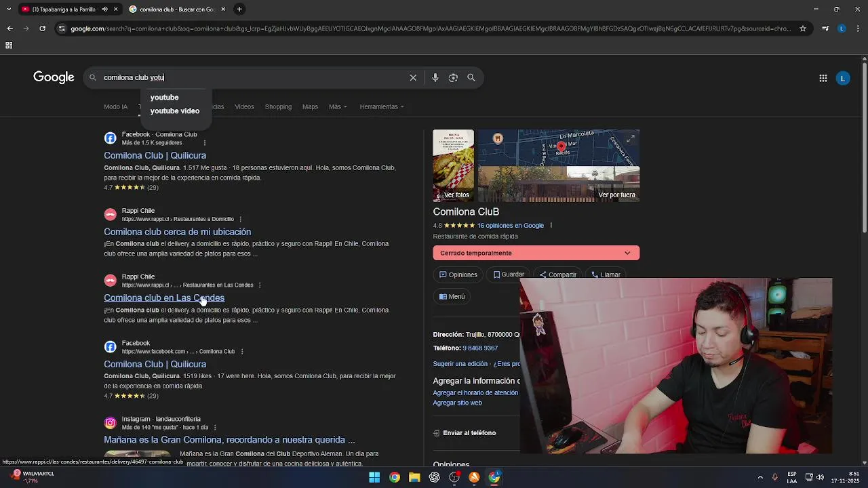Bookmark this page with the star icon

pos(803,28)
